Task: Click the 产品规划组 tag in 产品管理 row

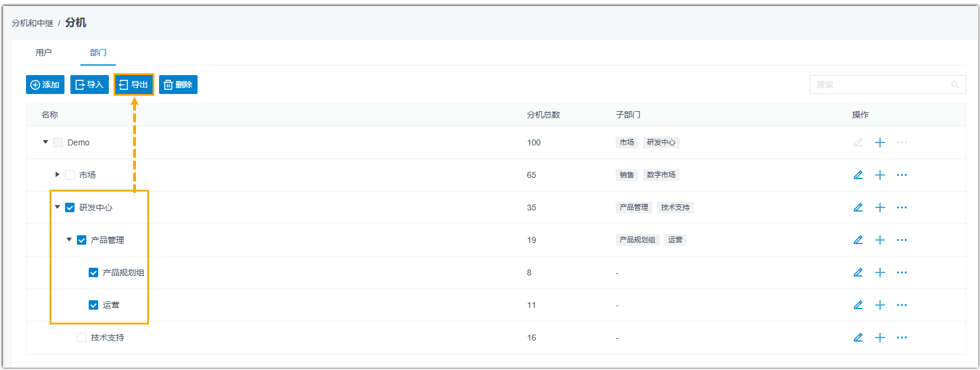Action: point(638,240)
